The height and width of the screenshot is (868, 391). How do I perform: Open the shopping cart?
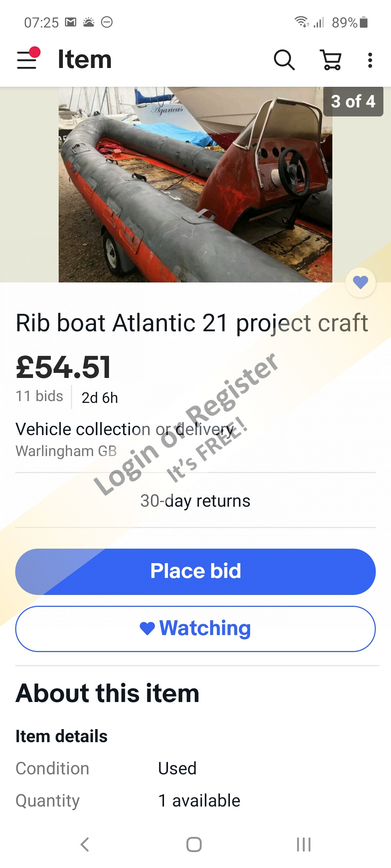[331, 60]
